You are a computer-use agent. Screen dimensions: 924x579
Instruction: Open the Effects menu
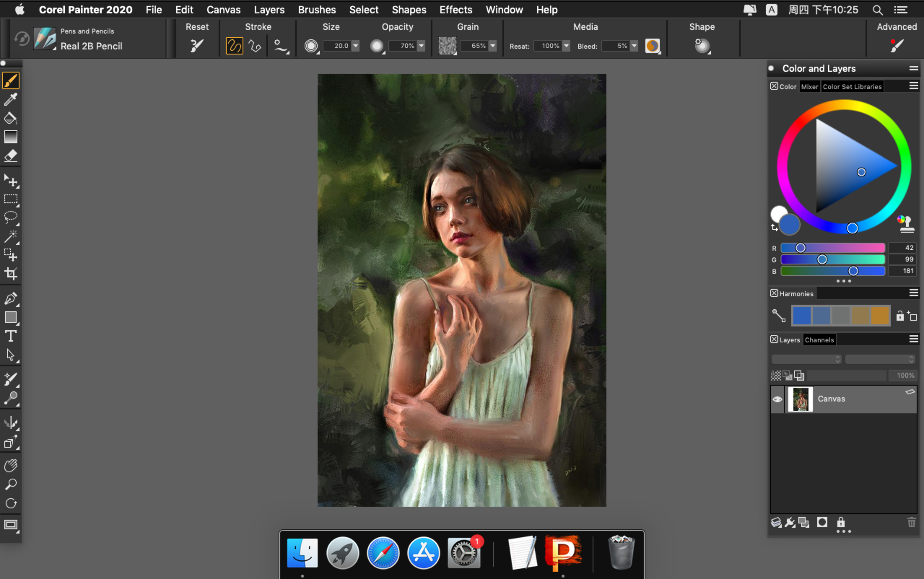[456, 10]
